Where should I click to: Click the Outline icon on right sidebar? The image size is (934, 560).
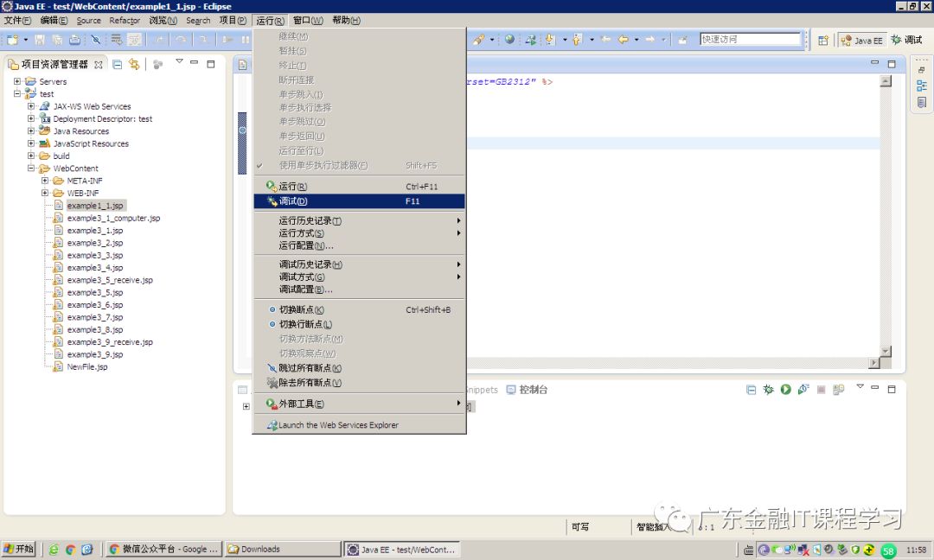(x=922, y=86)
